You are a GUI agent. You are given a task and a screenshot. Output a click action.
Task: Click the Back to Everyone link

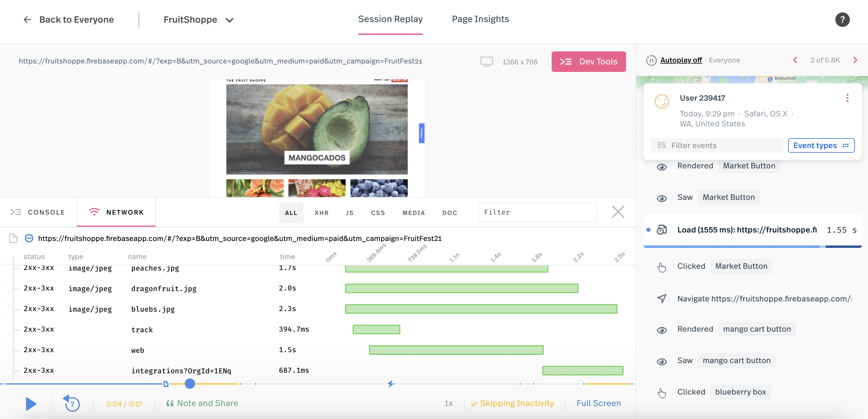tap(67, 19)
